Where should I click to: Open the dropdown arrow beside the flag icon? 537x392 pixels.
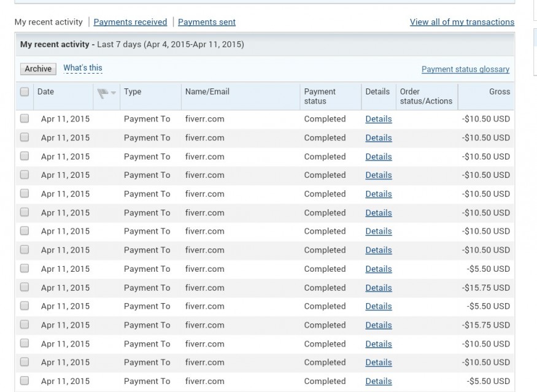113,93
